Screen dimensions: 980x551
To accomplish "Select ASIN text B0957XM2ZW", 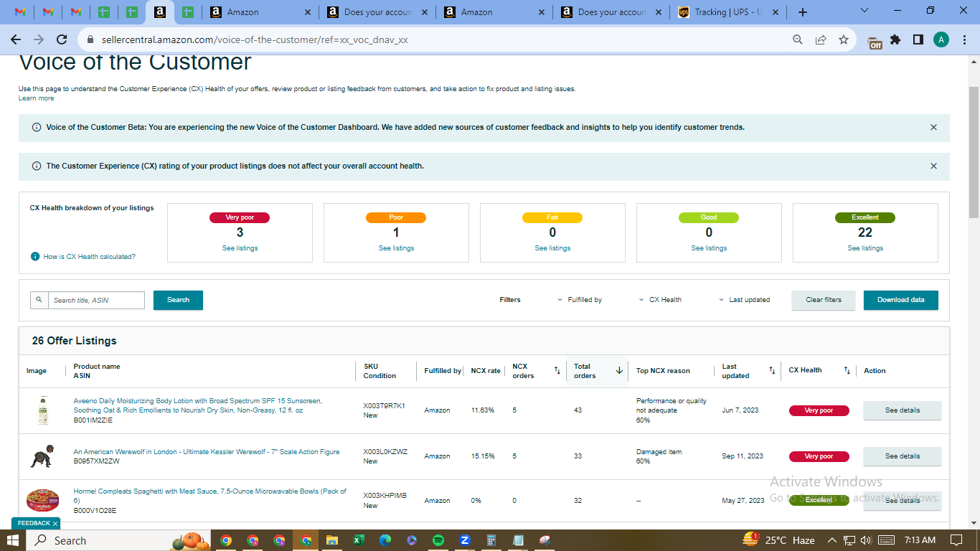I will click(97, 461).
